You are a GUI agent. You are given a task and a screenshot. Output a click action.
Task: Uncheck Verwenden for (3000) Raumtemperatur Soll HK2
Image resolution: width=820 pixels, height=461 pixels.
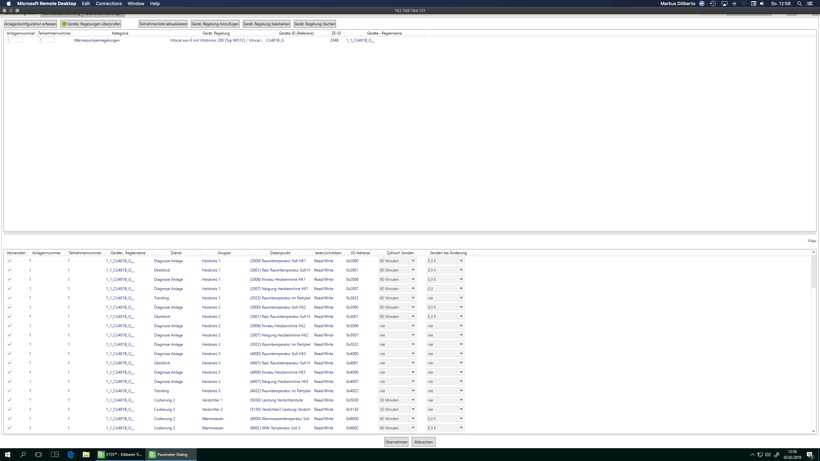point(9,307)
